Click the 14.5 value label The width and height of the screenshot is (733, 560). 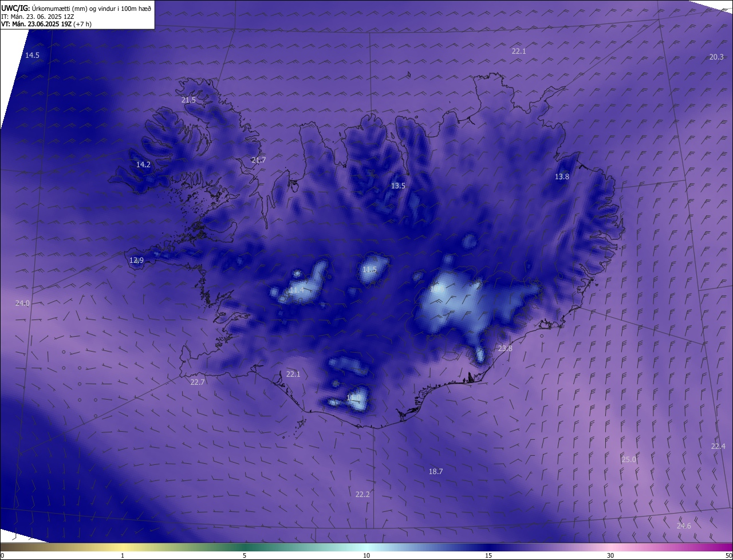pyautogui.click(x=32, y=55)
